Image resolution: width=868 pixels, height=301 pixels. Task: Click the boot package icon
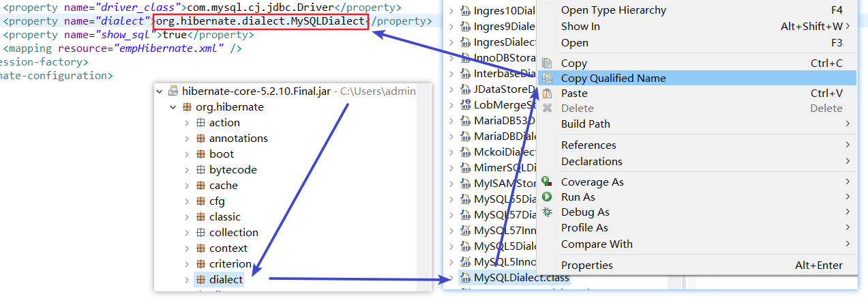click(201, 154)
